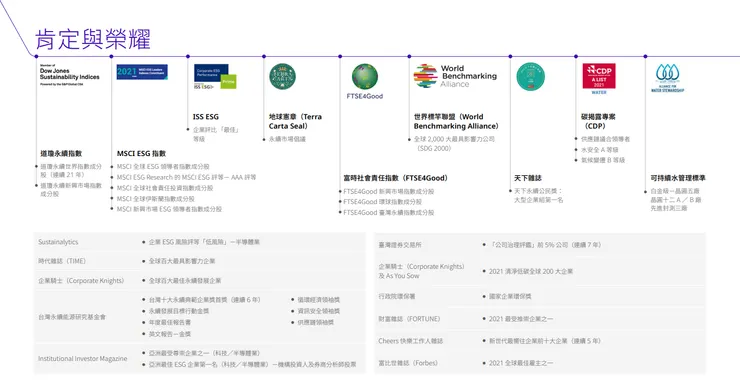Image resolution: width=740 pixels, height=390 pixels.
Task: Click the 全球百大最佳永續發展企業 entry
Action: point(185,280)
